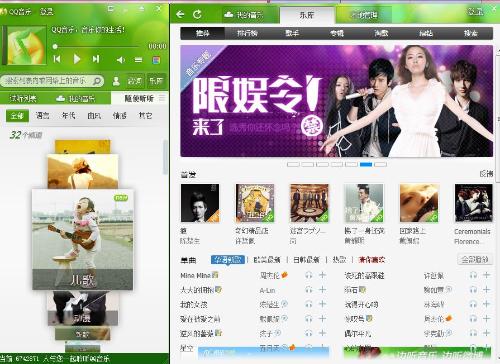500x364 pixels.
Task: Open the 专辑 navigation item
Action: 336,33
